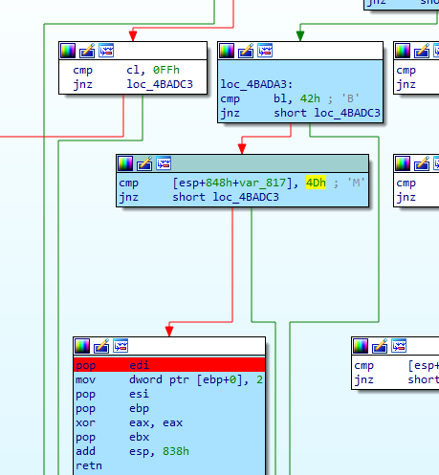Click title bar of pop edi node
This screenshot has width=439, height=475.
pyautogui.click(x=169, y=346)
